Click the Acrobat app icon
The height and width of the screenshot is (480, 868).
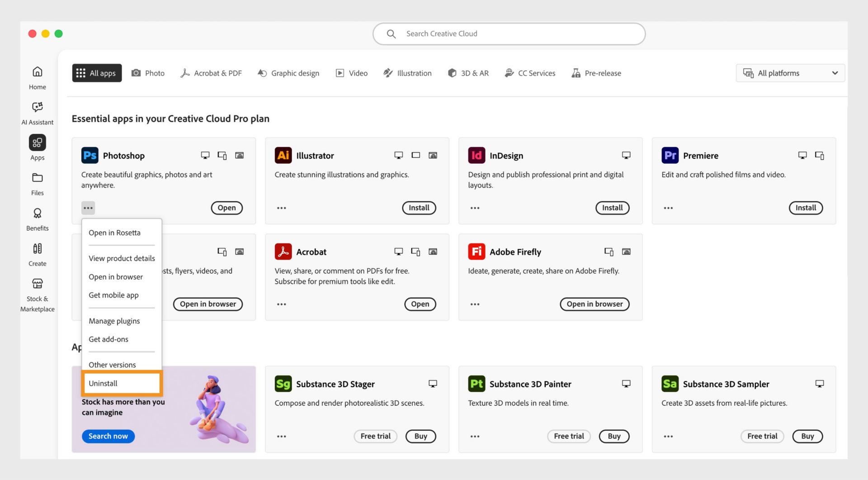[x=283, y=252]
